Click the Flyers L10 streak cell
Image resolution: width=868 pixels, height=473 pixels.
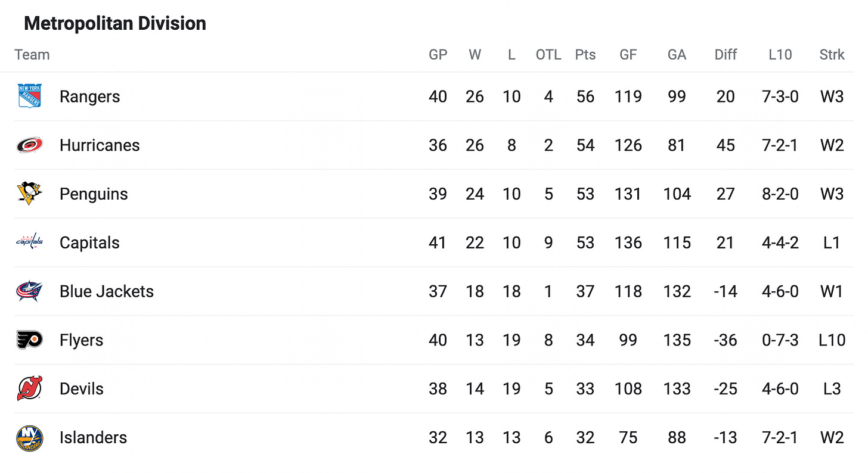point(780,340)
